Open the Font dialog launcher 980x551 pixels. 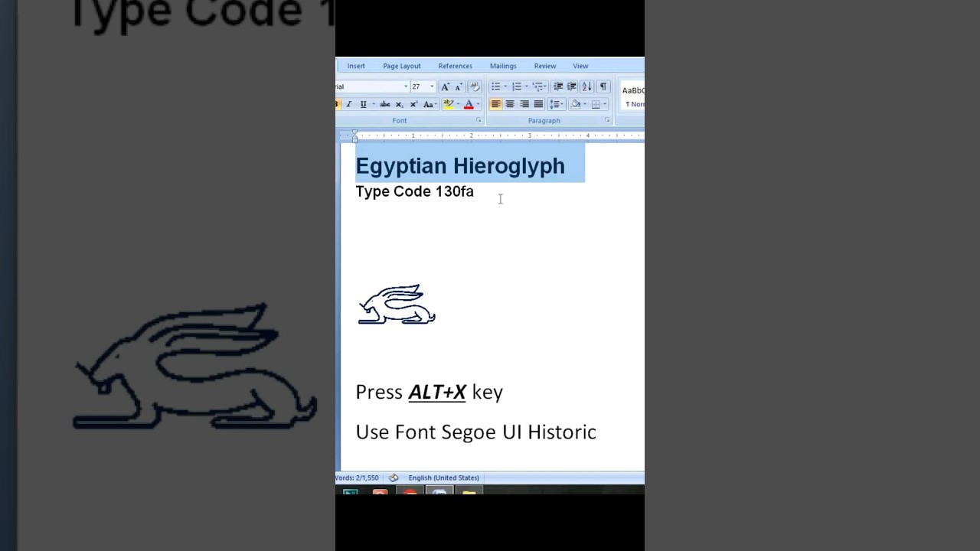click(479, 120)
